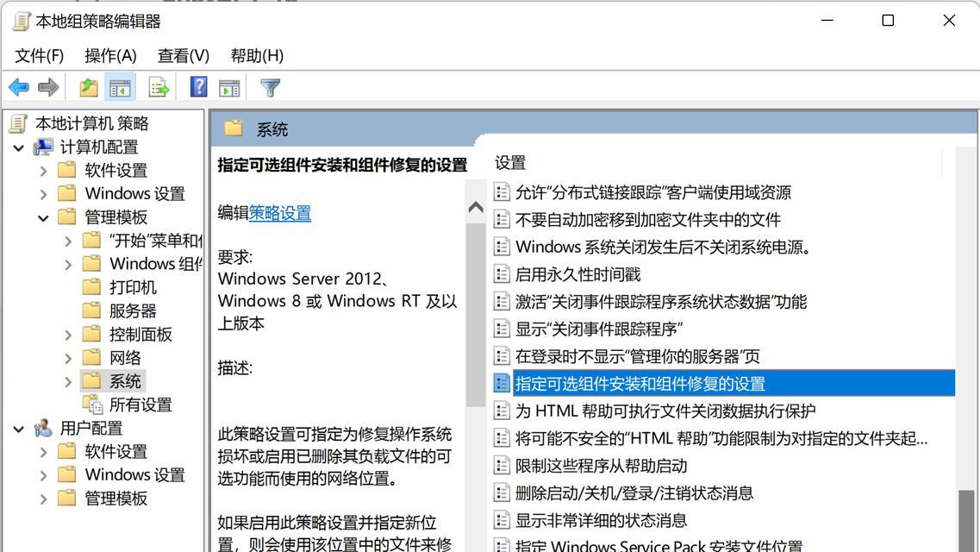Click the policy icon beside 启用永久性时间戳
The width and height of the screenshot is (980, 552).
click(x=502, y=273)
